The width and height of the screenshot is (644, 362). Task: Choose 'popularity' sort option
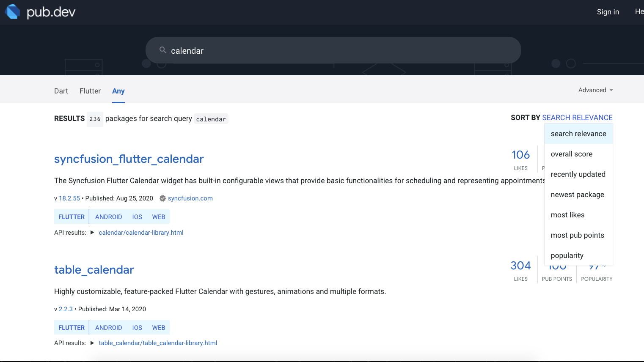578,255
